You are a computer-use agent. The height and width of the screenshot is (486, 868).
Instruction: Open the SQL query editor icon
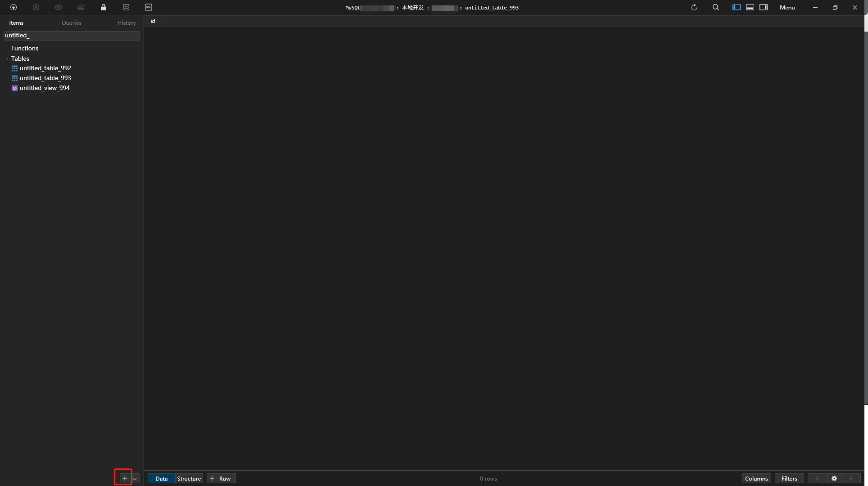point(149,7)
